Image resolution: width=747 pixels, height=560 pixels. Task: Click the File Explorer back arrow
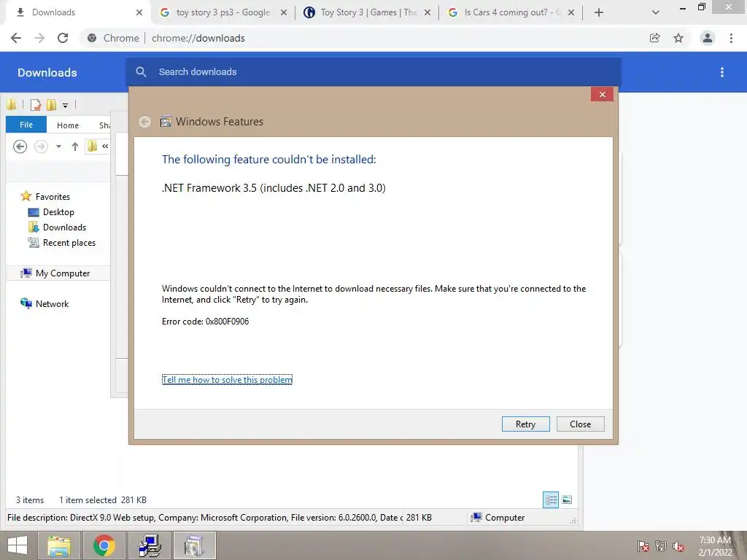20,147
